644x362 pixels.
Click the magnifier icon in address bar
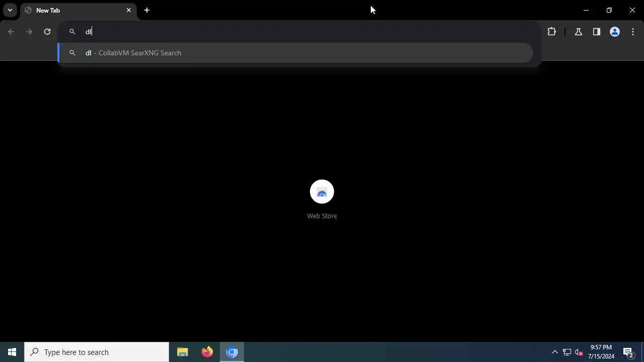(x=72, y=32)
